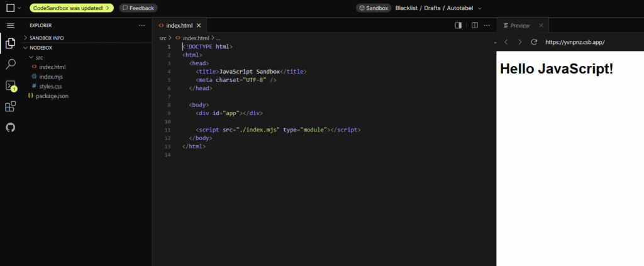
Task: Expand the SANDBOX INFO section
Action: [47, 38]
